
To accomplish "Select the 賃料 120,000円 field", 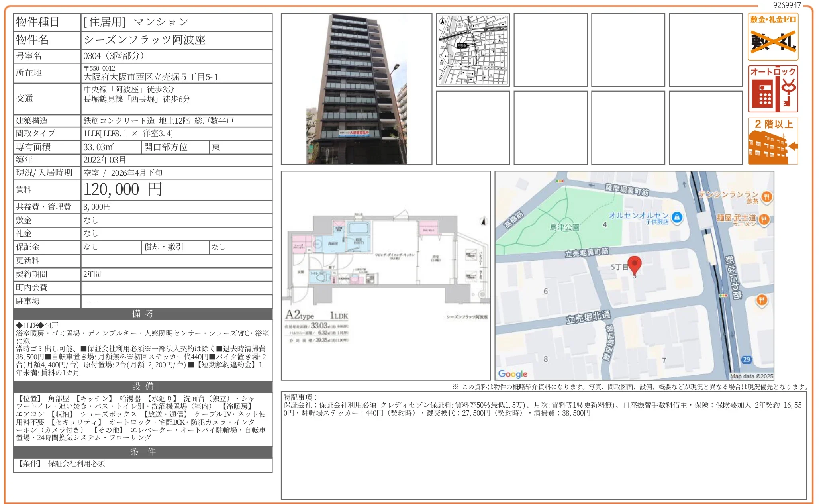I will pos(121,189).
